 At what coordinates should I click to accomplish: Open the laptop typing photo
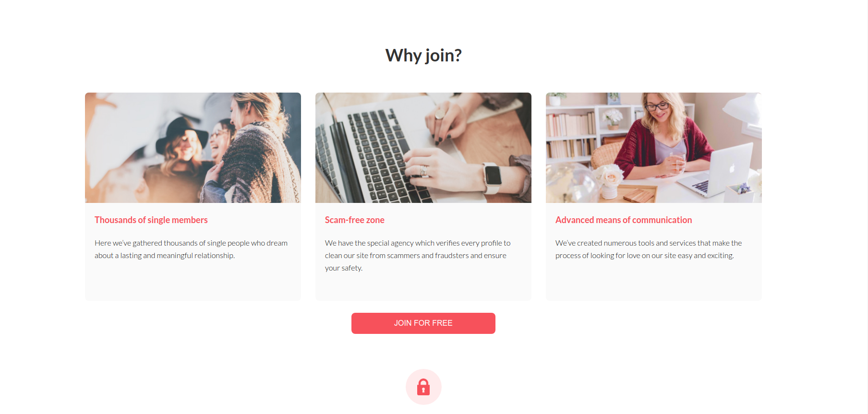pos(423,148)
